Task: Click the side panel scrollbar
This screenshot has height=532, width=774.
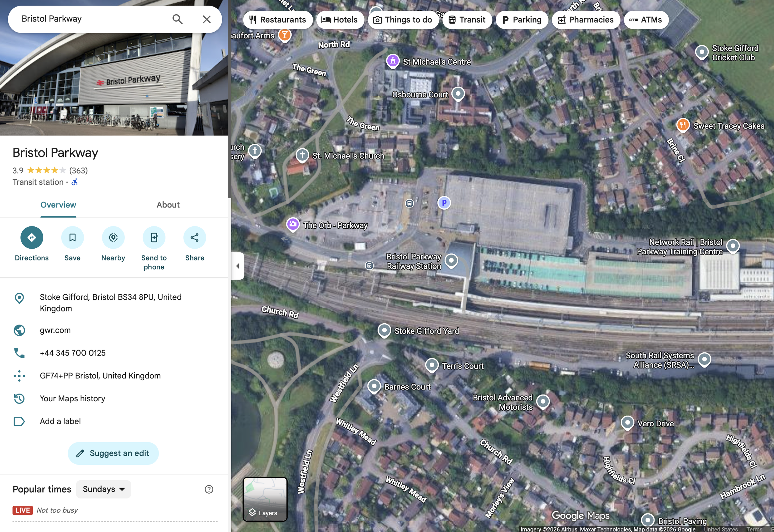Action: click(x=229, y=99)
